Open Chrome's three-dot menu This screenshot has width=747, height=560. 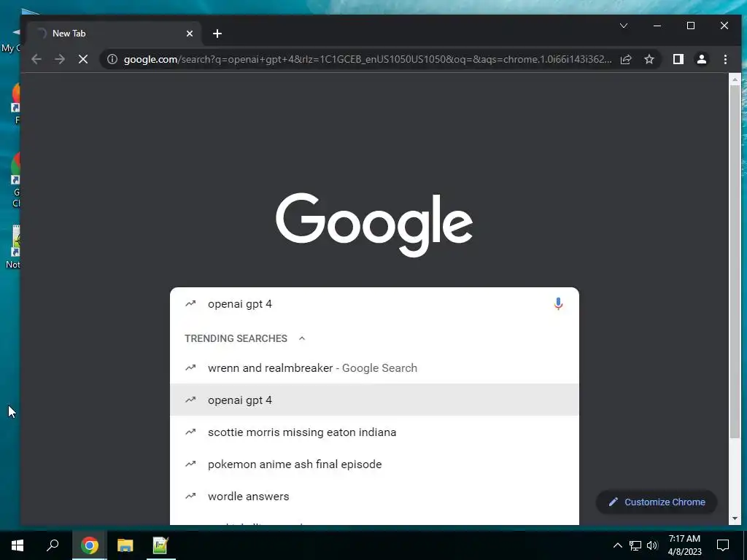(x=725, y=59)
